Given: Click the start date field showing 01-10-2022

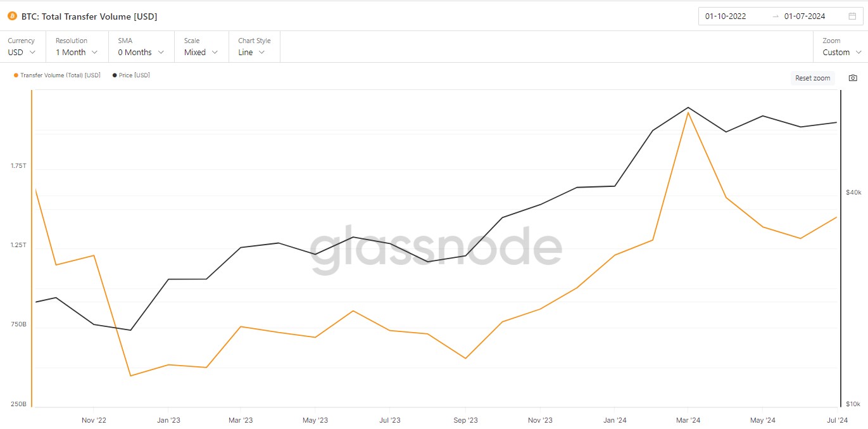Looking at the screenshot, I should pyautogui.click(x=726, y=16).
